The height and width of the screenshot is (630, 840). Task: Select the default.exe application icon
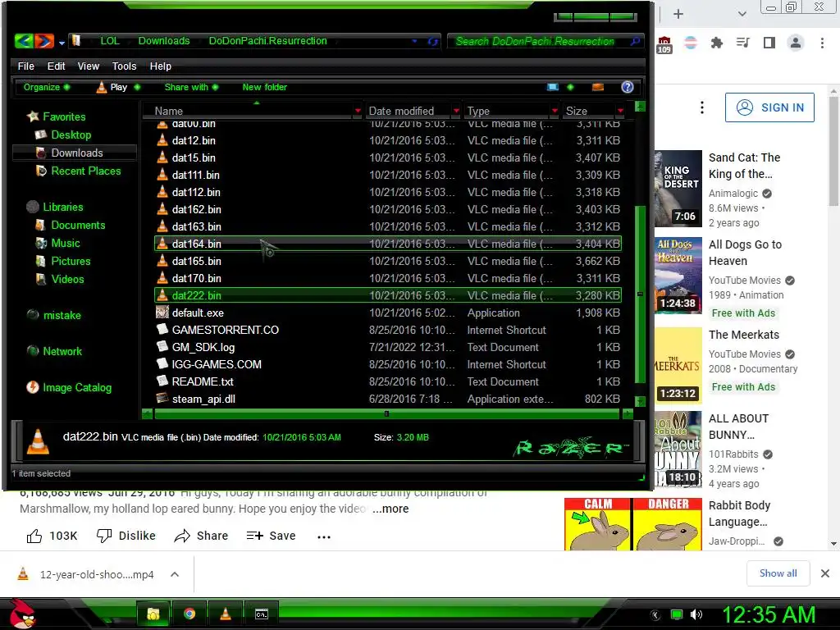click(162, 313)
